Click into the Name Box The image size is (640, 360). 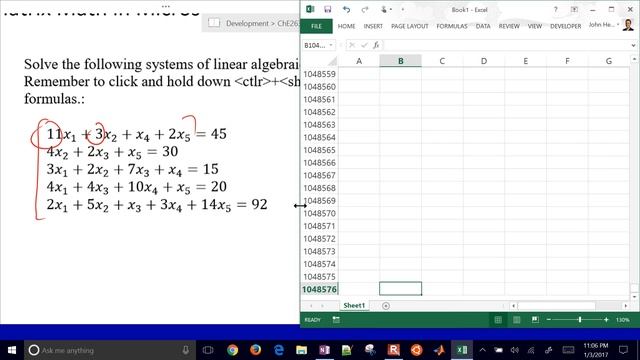pyautogui.click(x=315, y=45)
